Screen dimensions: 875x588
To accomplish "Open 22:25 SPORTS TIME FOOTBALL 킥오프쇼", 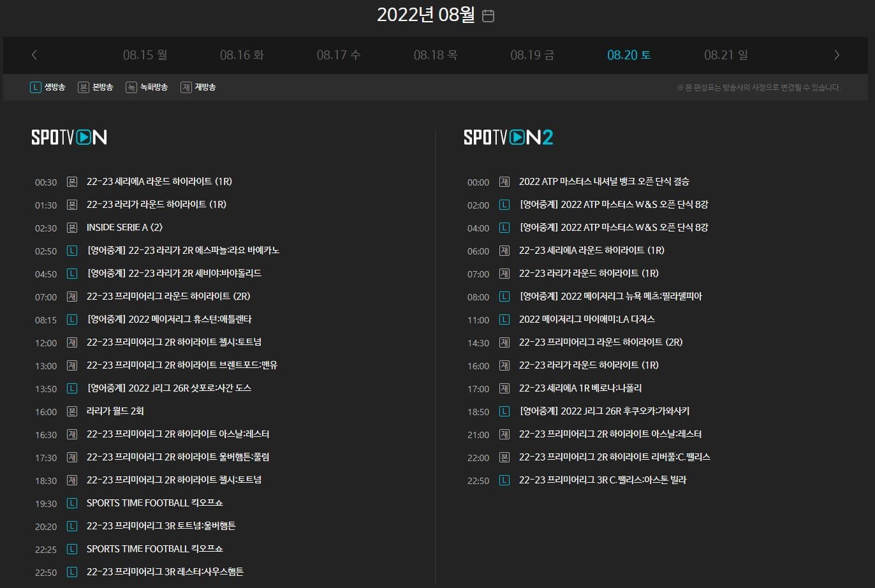I will pos(155,549).
